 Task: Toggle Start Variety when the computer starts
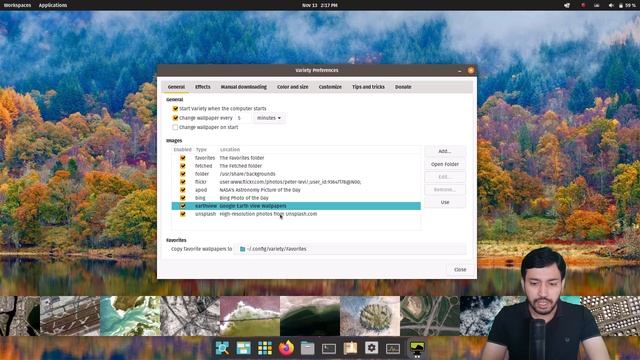coord(176,109)
